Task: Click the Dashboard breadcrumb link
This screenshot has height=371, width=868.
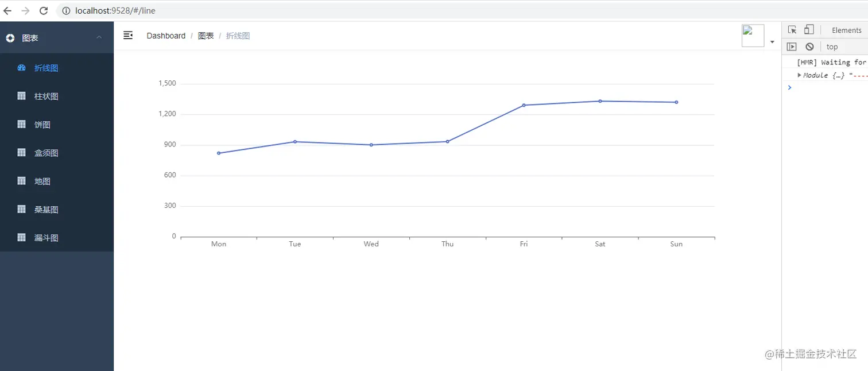Action: pyautogui.click(x=166, y=36)
